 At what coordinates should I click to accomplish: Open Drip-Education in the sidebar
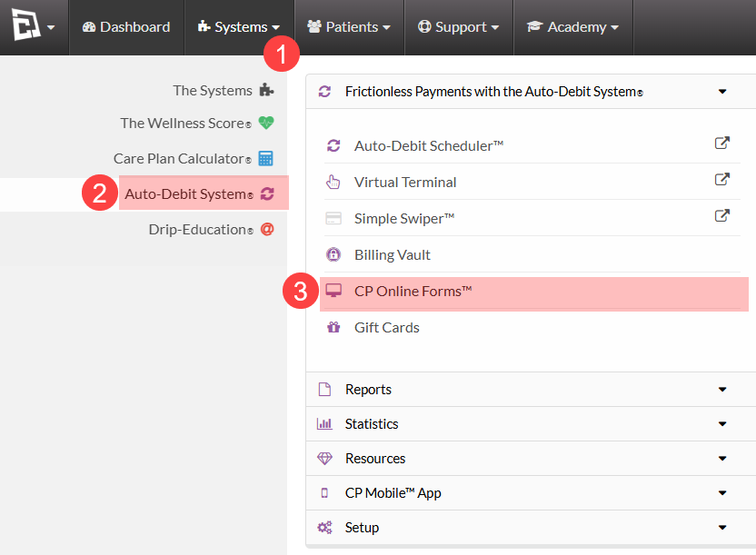pyautogui.click(x=201, y=229)
